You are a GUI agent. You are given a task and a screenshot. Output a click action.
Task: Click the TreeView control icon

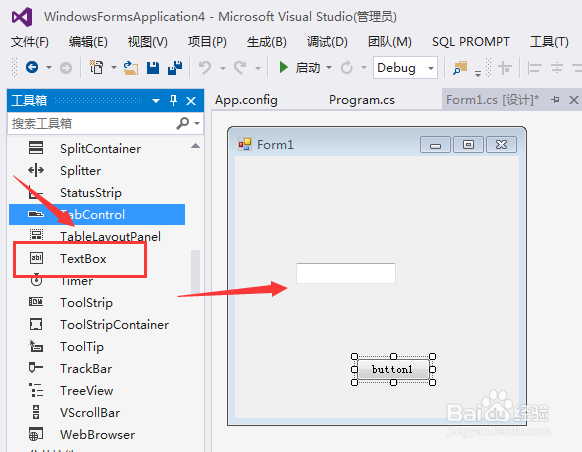tap(36, 390)
